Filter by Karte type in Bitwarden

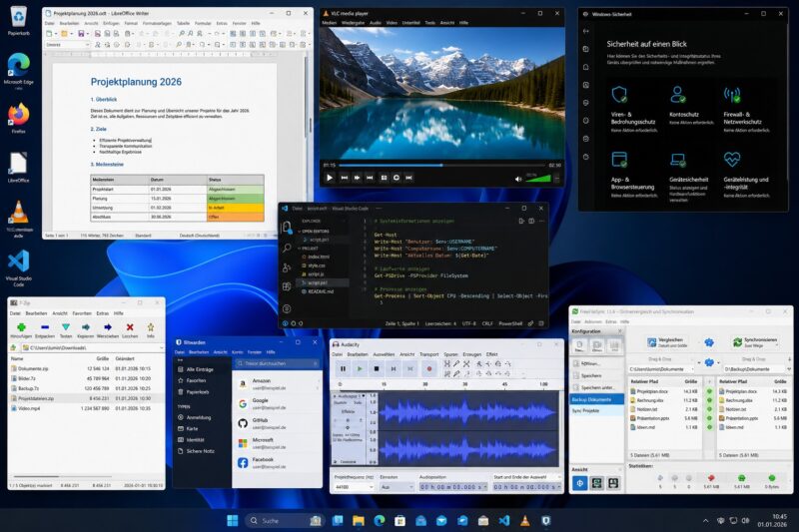coord(188,428)
